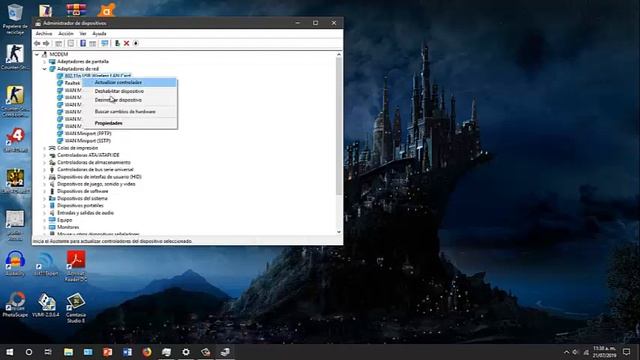Expand Controladoras ATA/ATAPI IDE category
The image size is (640, 360).
[44, 156]
